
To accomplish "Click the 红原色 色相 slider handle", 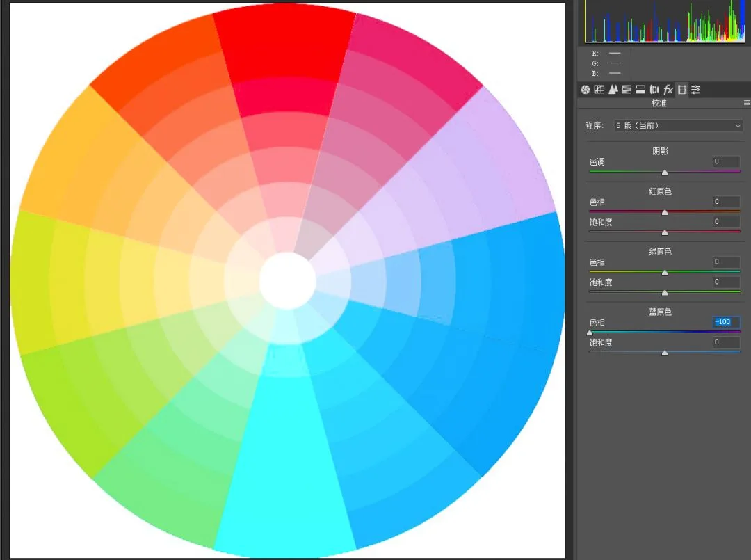I will 664,212.
